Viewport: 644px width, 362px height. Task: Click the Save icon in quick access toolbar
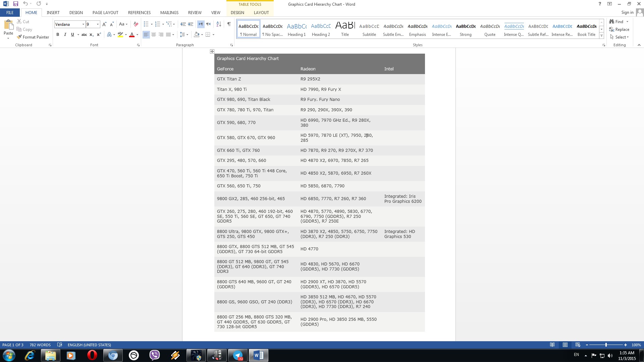(16, 4)
